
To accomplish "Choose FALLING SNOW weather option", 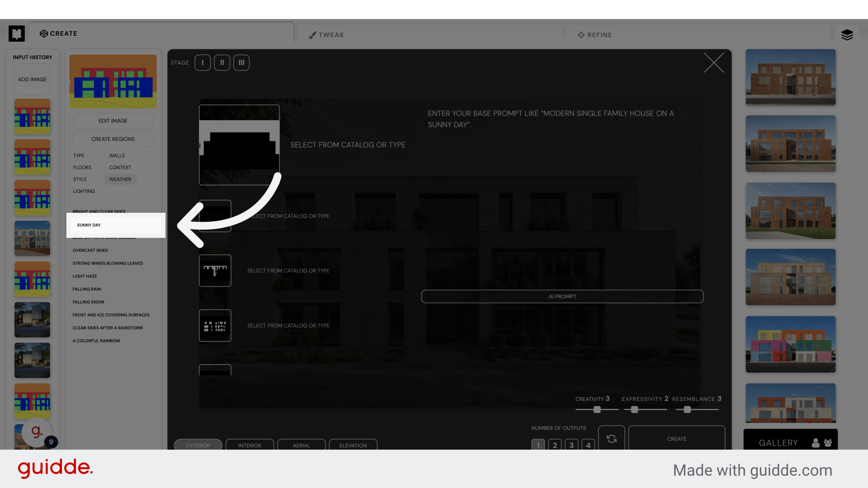I will [x=88, y=302].
